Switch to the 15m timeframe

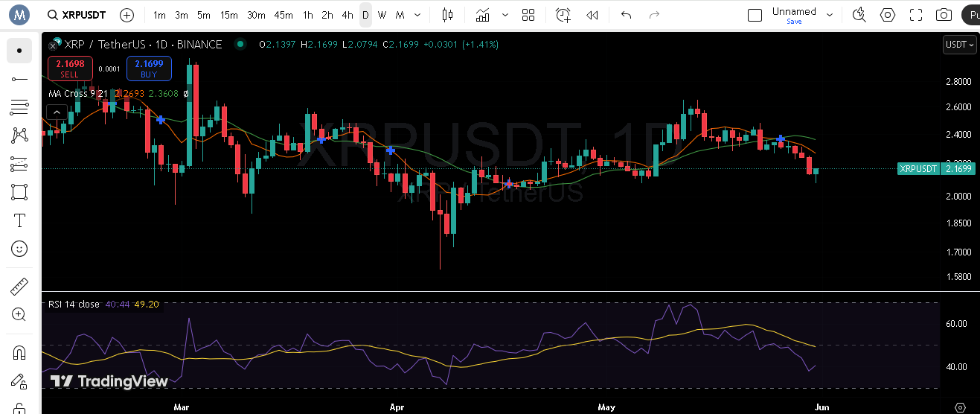pyautogui.click(x=229, y=15)
